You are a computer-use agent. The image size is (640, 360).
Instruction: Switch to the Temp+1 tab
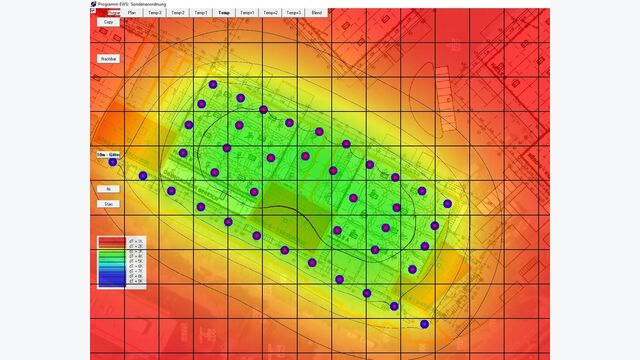point(247,13)
